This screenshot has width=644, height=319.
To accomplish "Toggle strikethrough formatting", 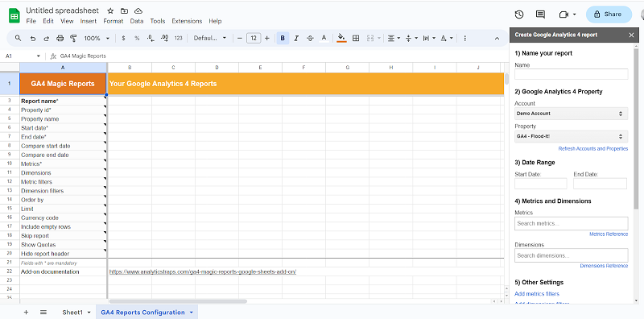I will coord(310,38).
